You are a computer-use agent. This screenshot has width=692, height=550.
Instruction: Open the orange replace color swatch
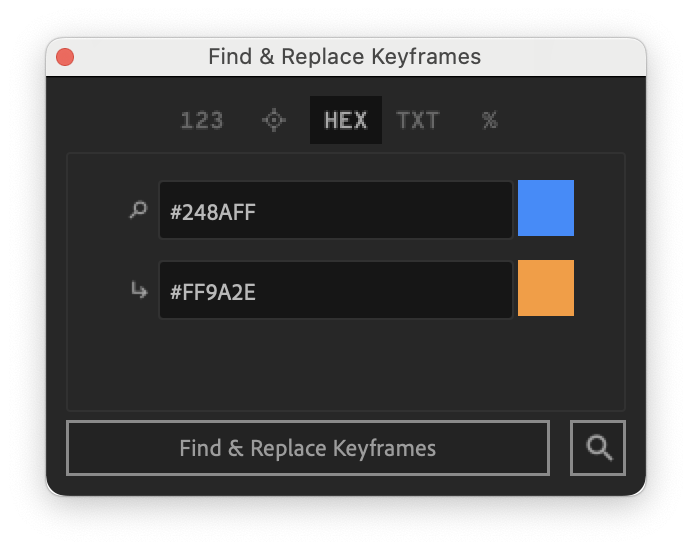click(546, 288)
